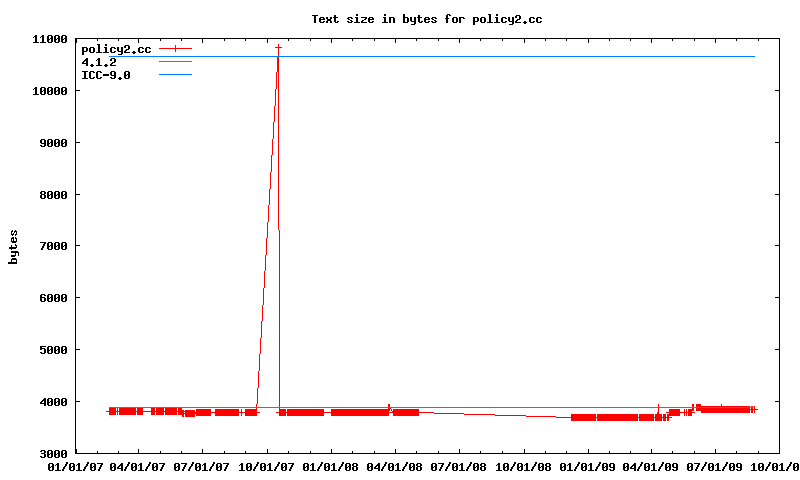Click the 04/01/09 x-axis date label
This screenshot has width=800, height=480.
650,466
